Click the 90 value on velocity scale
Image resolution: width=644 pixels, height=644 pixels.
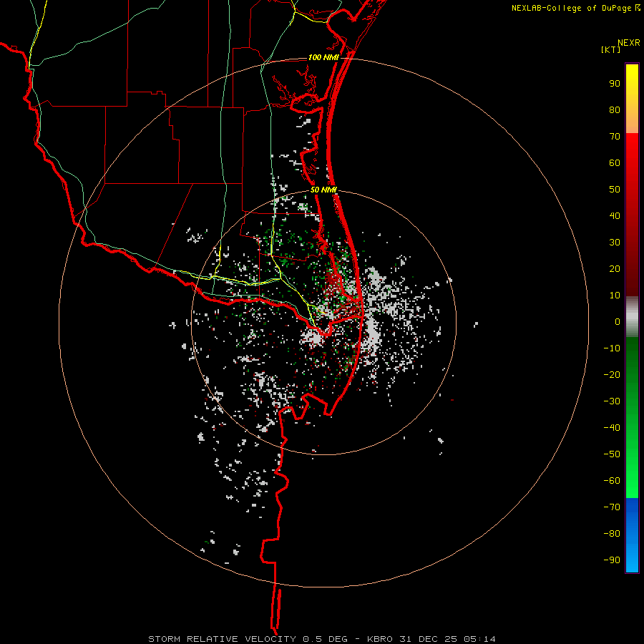(x=615, y=84)
